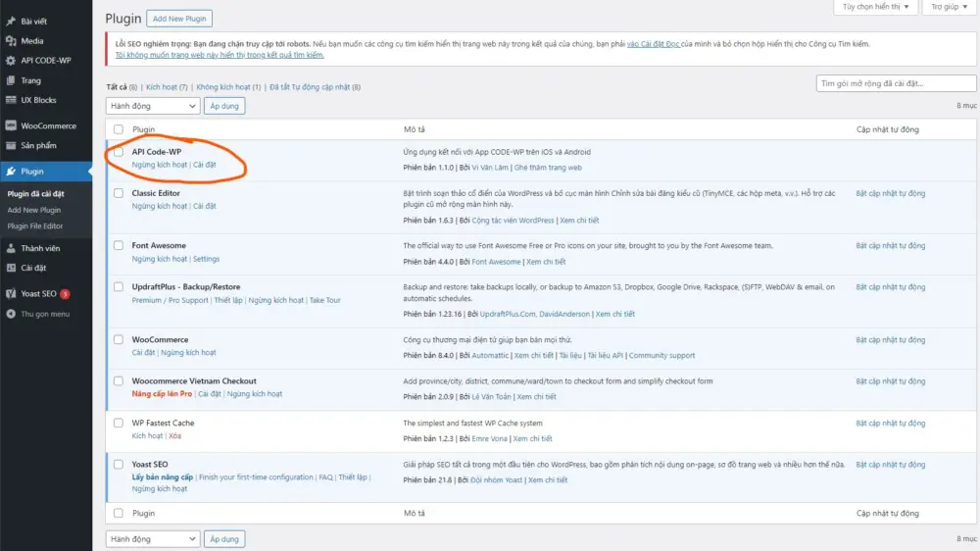Open Settings link under Font Awesome
Screen dimensions: 980x551
206,259
